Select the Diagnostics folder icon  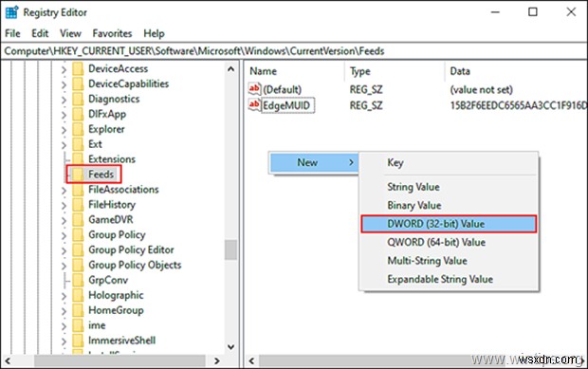[78, 99]
